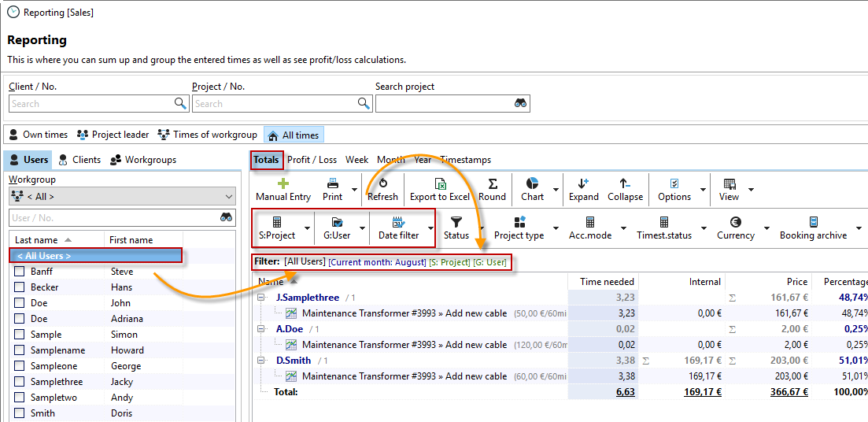Collapse the J.Samplethree tree group
The height and width of the screenshot is (422, 868).
pos(261,298)
